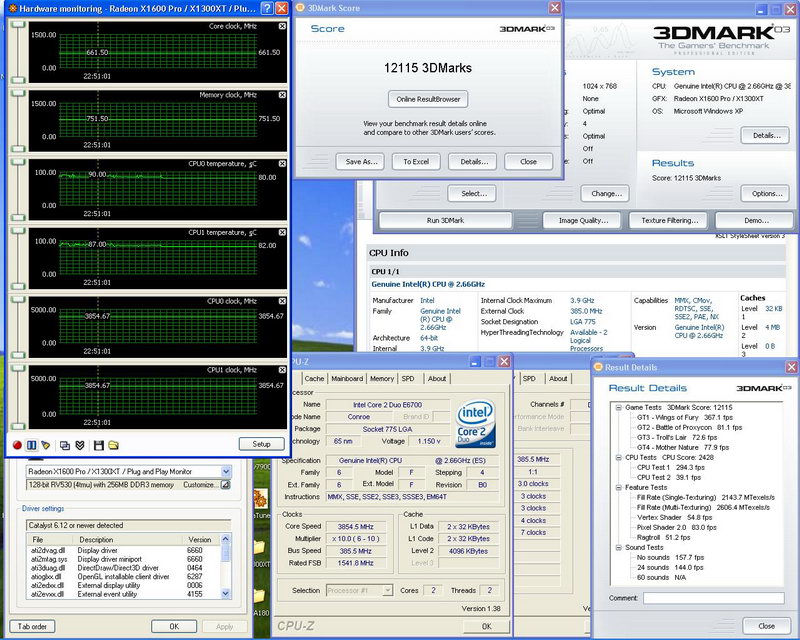Switch to CPU-Z Mainboard tab
Image resolution: width=800 pixels, height=640 pixels.
coord(347,379)
